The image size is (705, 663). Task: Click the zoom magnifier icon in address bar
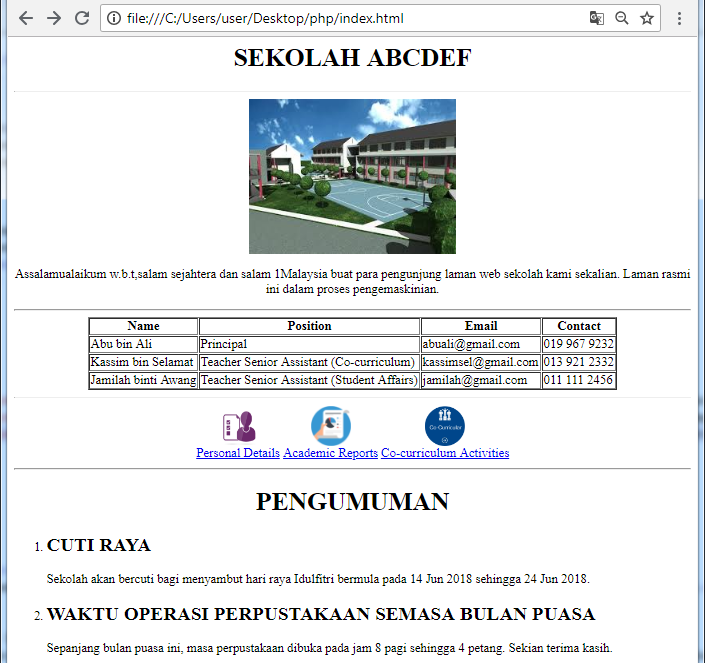tap(622, 18)
